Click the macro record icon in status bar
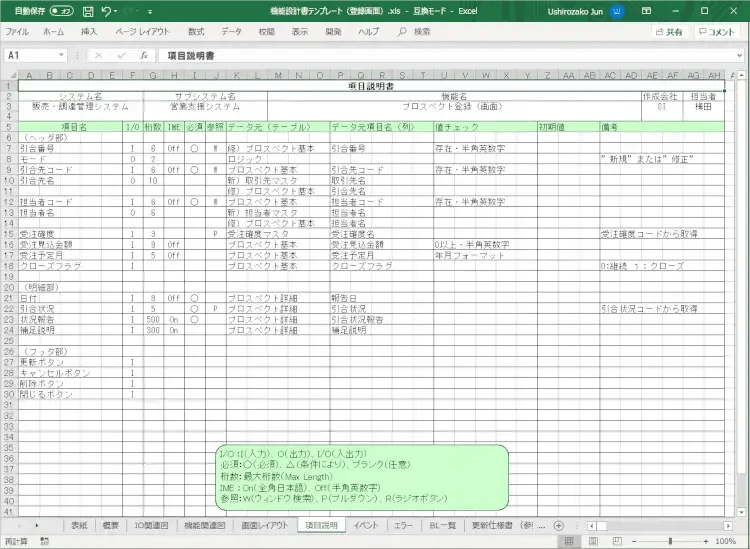The width and height of the screenshot is (750, 549). (45, 541)
